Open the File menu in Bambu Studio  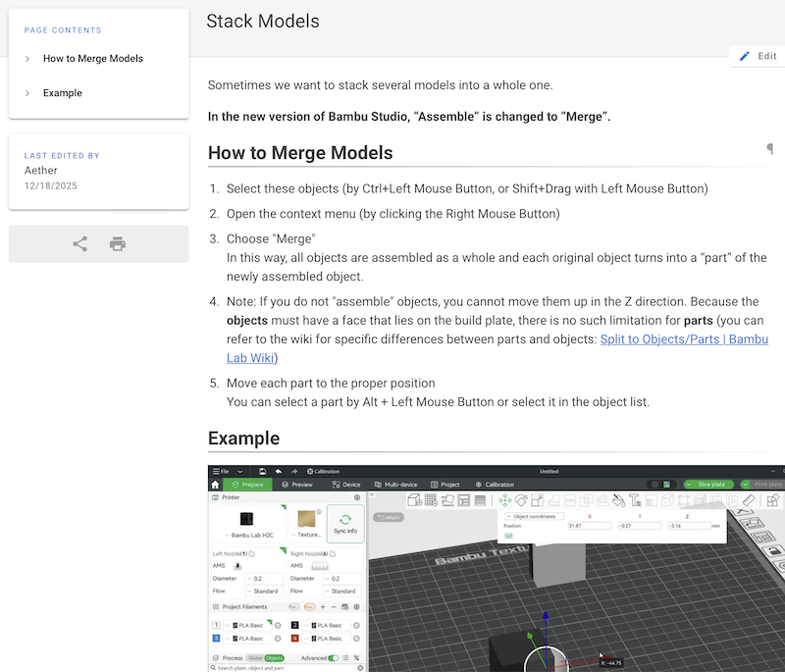(222, 472)
